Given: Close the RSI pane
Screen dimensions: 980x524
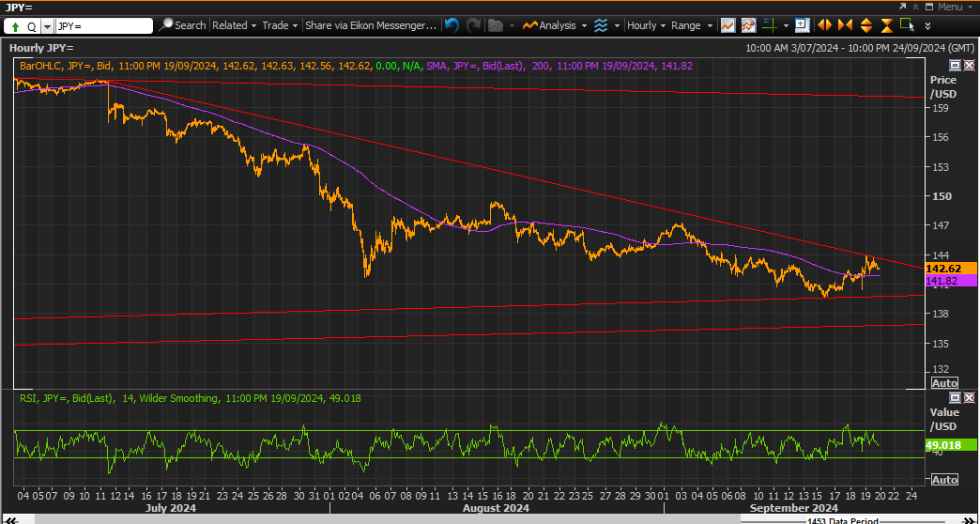Looking at the screenshot, I should (969, 397).
